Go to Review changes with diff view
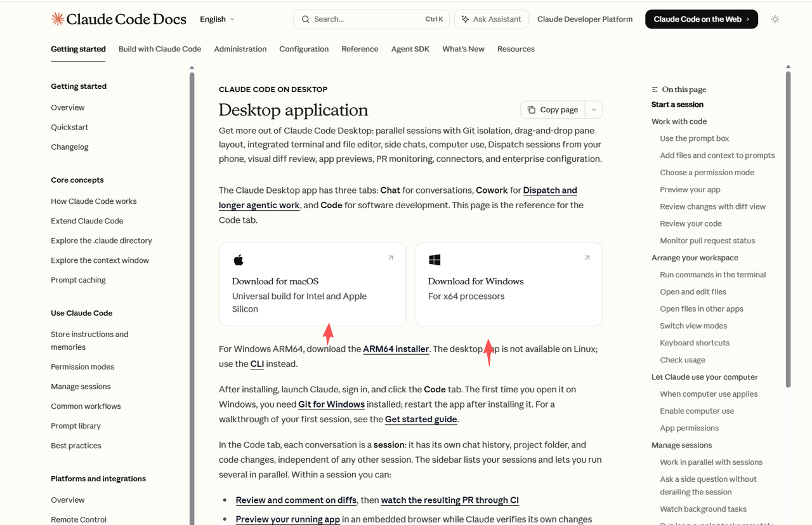812x525 pixels. (x=712, y=207)
